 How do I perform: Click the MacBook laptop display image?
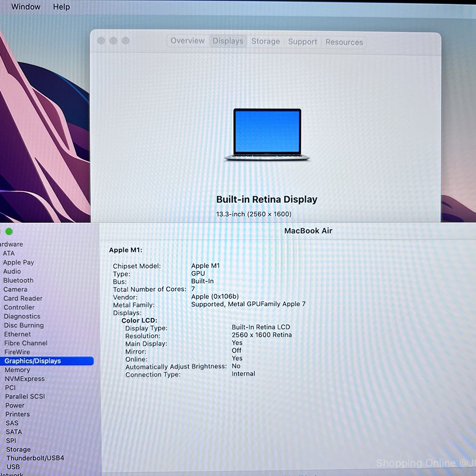click(267, 134)
